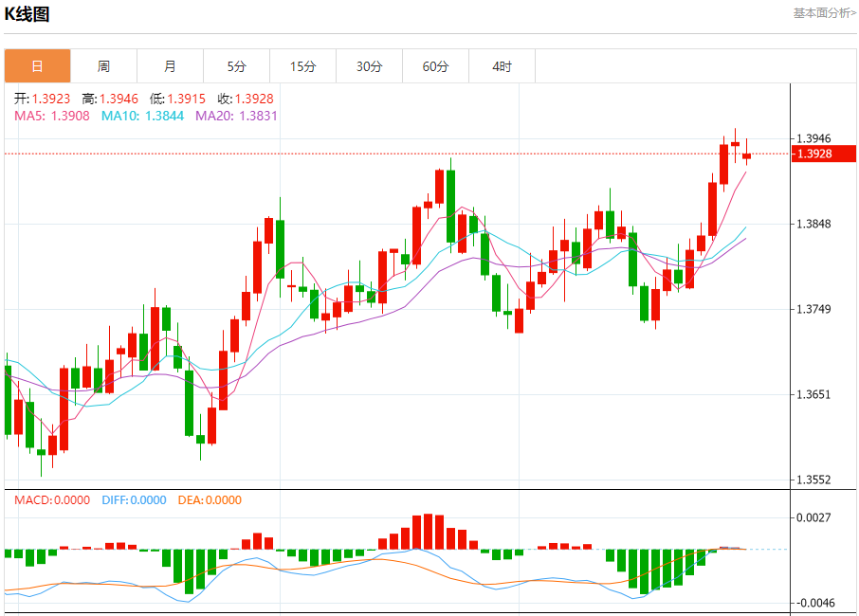Screen dimensions: 859x616
Task: Click the red 1.3928 current price tag
Action: pos(823,154)
